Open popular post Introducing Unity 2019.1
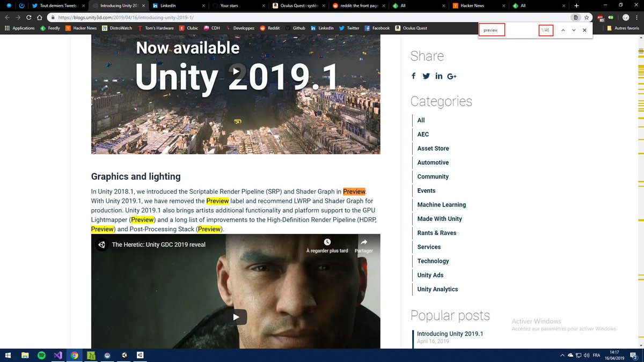The height and width of the screenshot is (362, 644). point(450,334)
